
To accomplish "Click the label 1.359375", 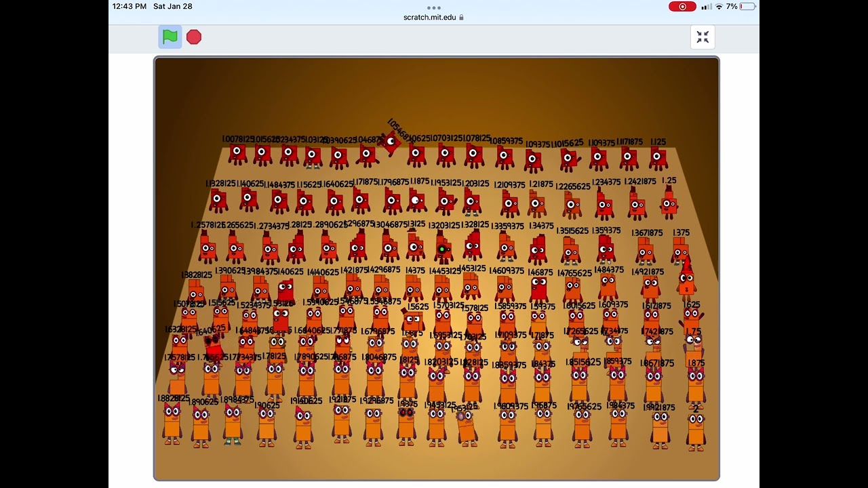I will [x=606, y=230].
